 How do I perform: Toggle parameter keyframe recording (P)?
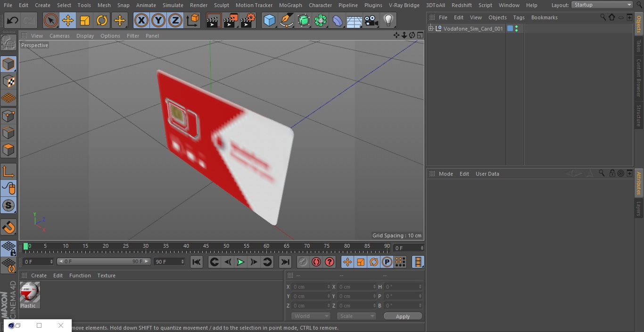[x=387, y=262]
